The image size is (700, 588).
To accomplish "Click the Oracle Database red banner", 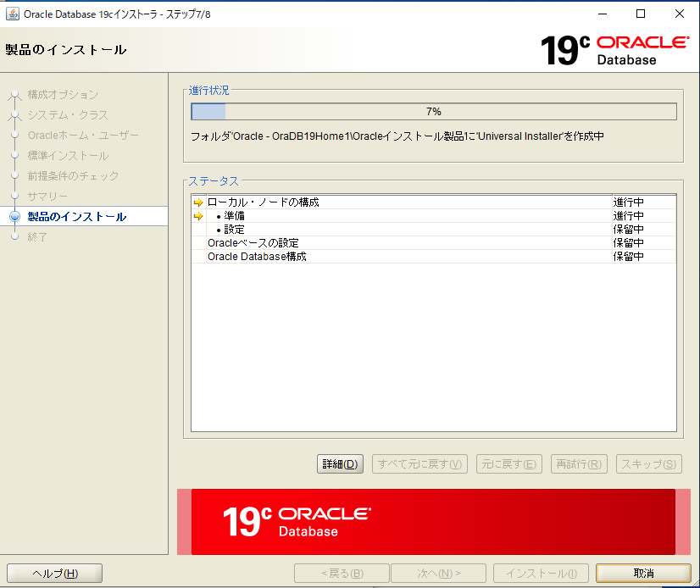I will 425,521.
